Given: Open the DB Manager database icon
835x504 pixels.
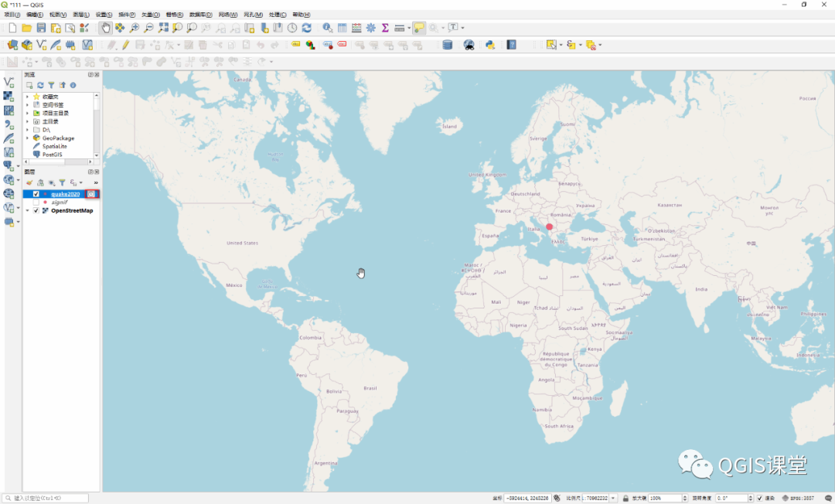Looking at the screenshot, I should 448,45.
